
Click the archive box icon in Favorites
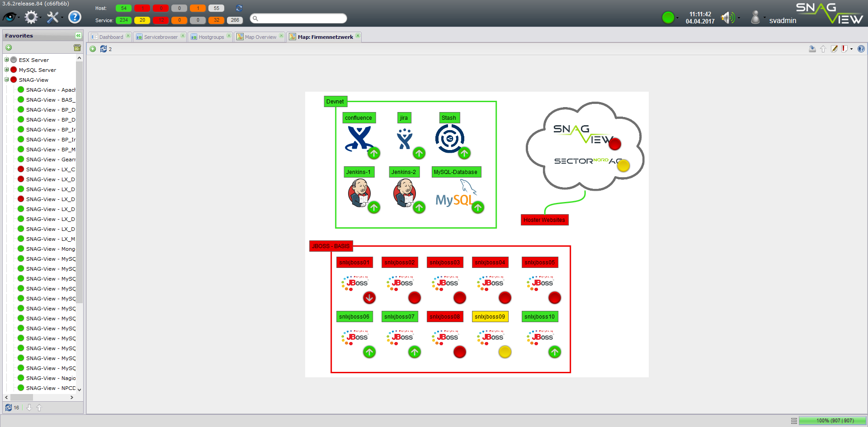coord(77,47)
